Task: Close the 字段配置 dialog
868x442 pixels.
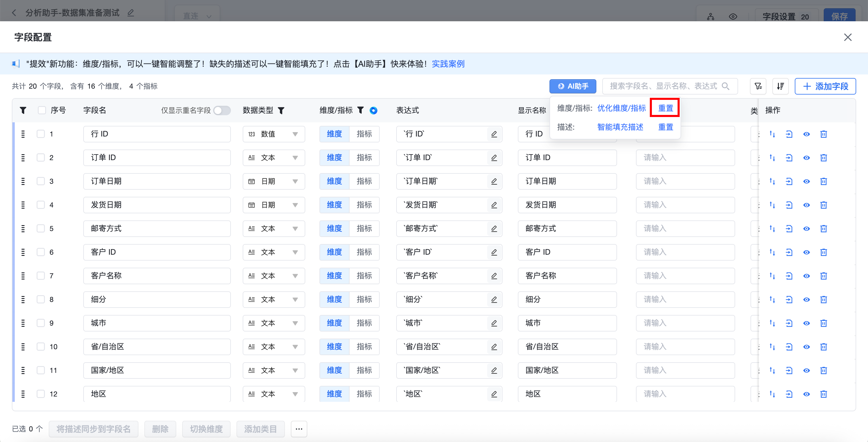Action: [x=848, y=37]
